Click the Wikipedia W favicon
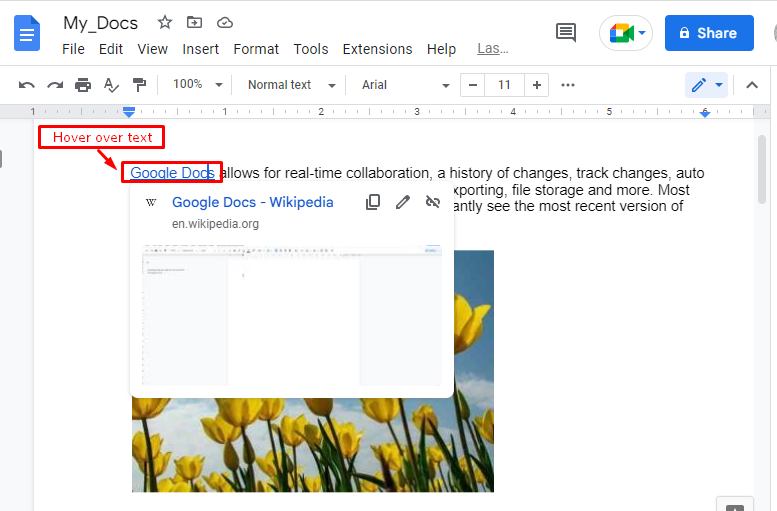The width and height of the screenshot is (777, 511). click(151, 202)
